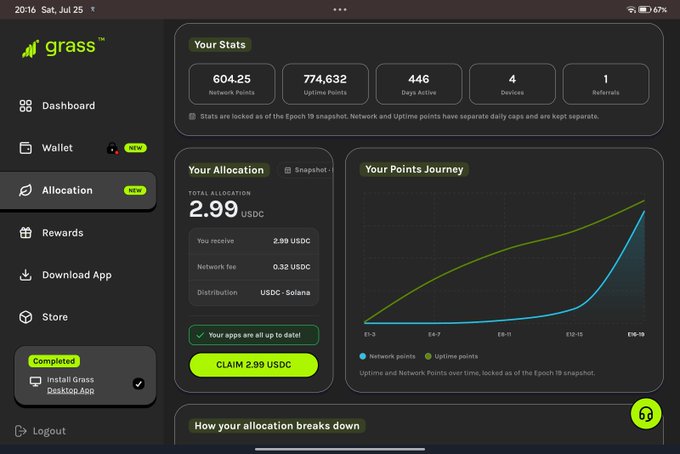Click the NEW badge next to Wallet
Viewport: 680px width, 454px height.
[135, 148]
